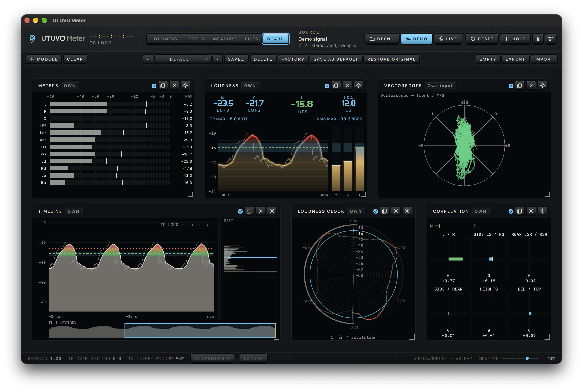The image size is (583, 392).
Task: Toggle the Meters module enabled checkbox
Action: (x=154, y=86)
